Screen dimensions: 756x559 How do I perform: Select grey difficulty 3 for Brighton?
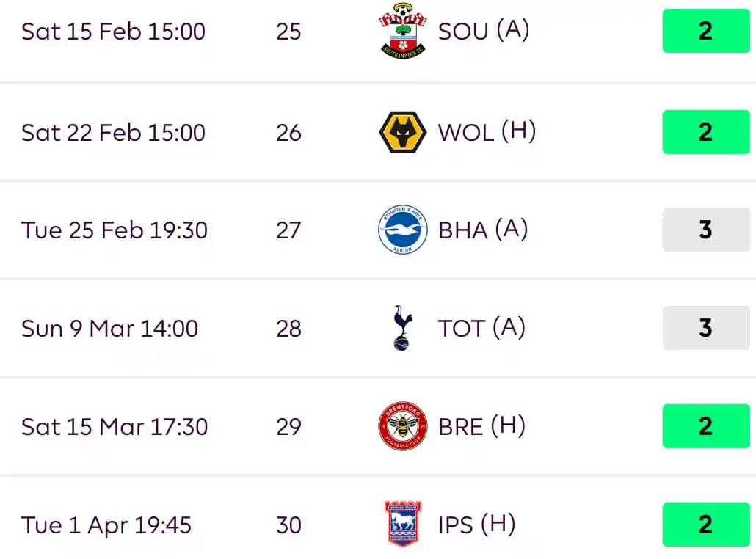(706, 230)
